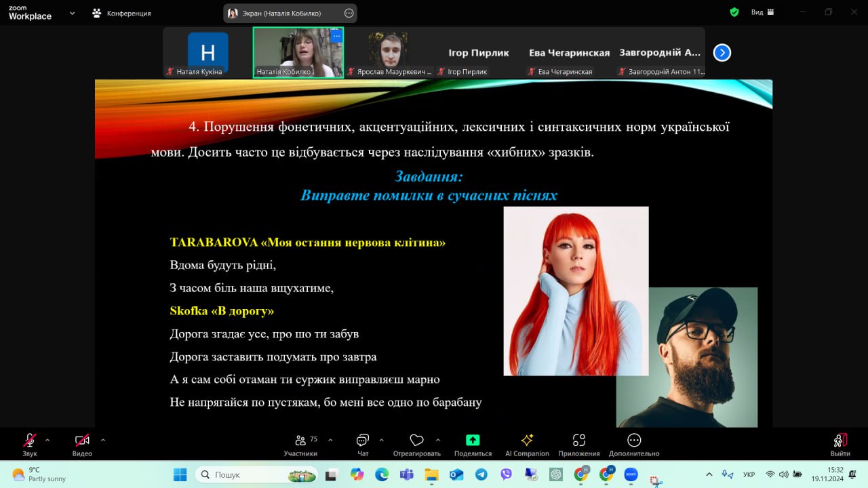
Task: Open Task View on taskbar
Action: (x=331, y=474)
